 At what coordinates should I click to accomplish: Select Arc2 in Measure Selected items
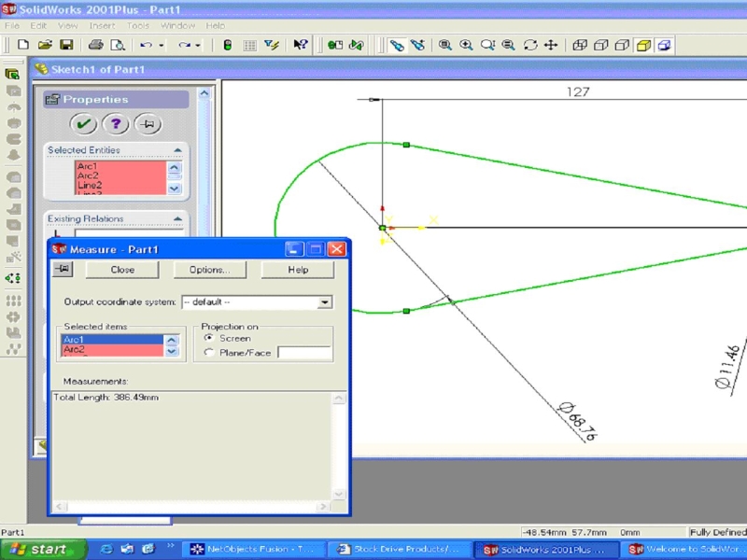[x=112, y=349]
